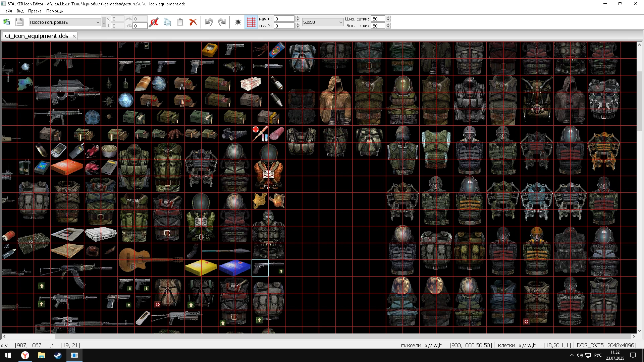Viewport: 644px width, 362px height.
Task: Click the undo arrow icon
Action: point(209,22)
